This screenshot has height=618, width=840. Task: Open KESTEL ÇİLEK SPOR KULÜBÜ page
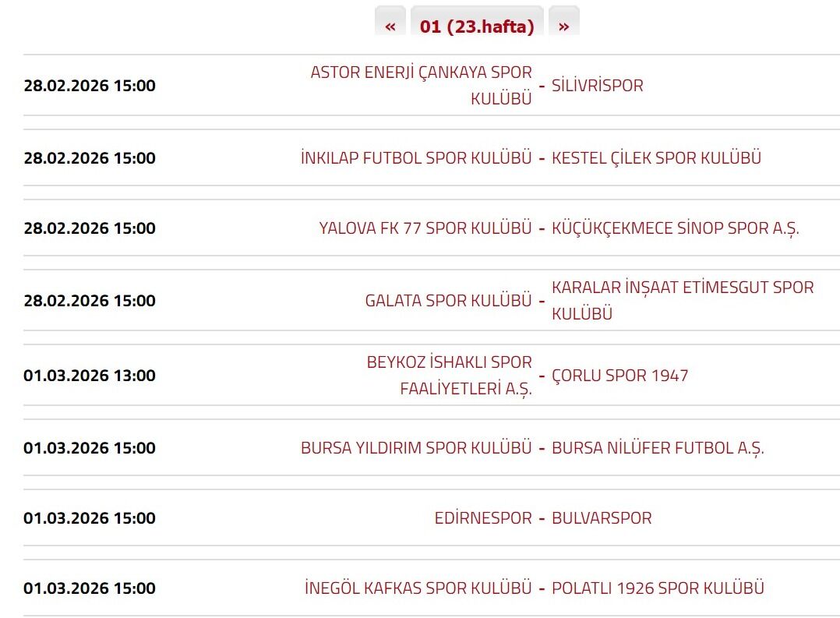tap(656, 158)
